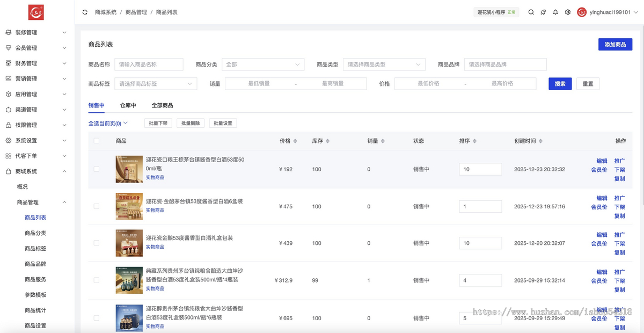Click 会员价 for the ¥475 product

599,207
